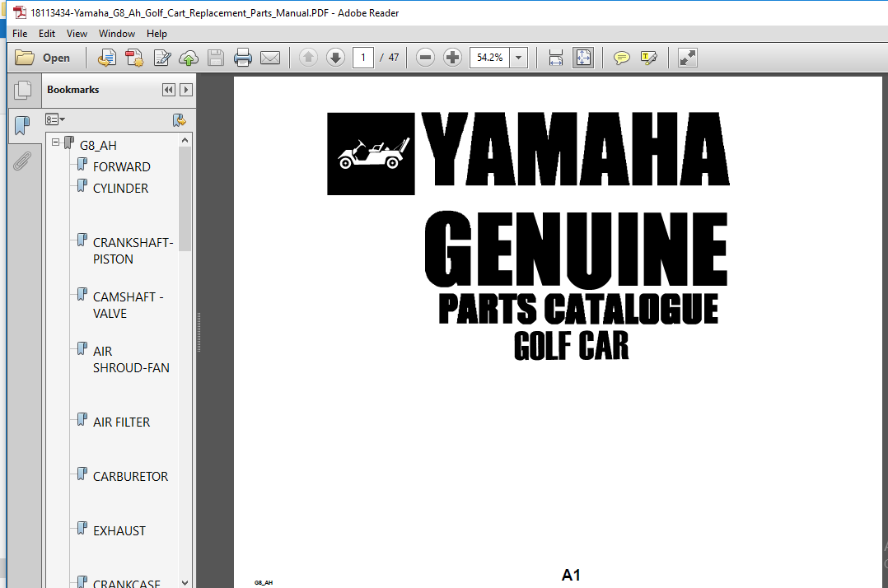The image size is (888, 588).
Task: Open the CARBURETOR bookmark
Action: pos(130,477)
